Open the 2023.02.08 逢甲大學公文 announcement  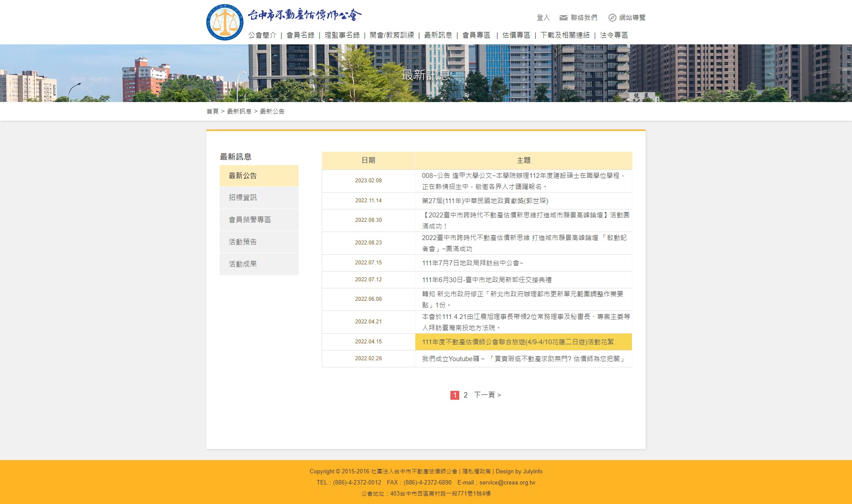pyautogui.click(x=523, y=181)
